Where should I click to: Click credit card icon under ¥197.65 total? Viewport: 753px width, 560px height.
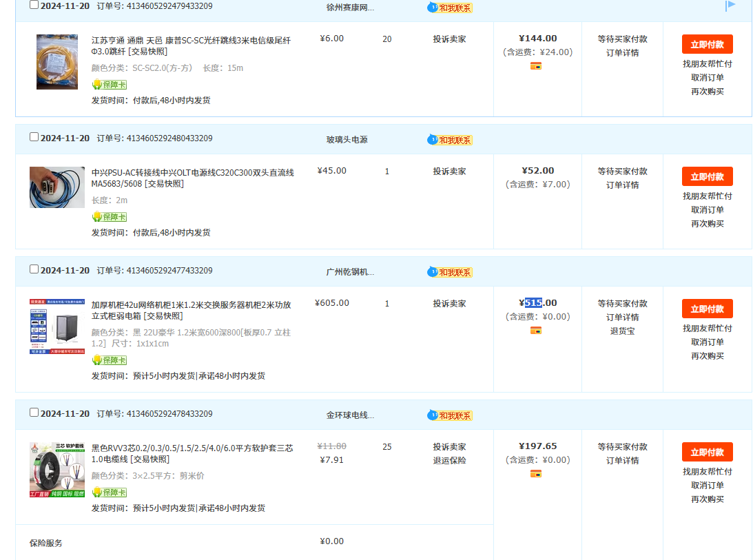pos(536,474)
